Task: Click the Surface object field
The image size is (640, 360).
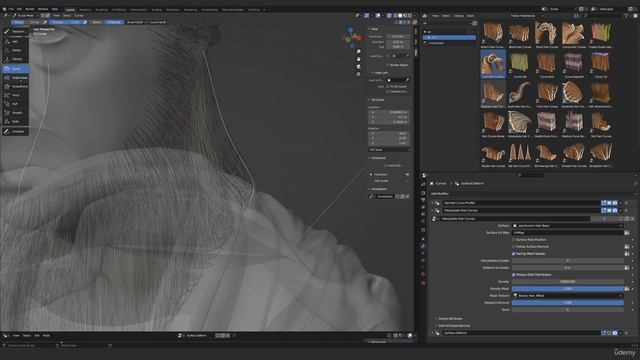Action: [x=568, y=225]
